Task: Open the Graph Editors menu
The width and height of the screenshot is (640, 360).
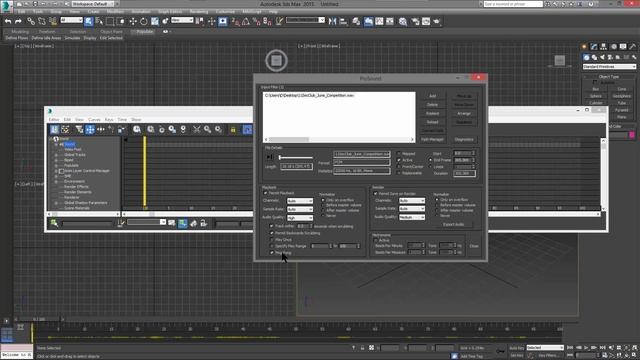Action: (170, 11)
